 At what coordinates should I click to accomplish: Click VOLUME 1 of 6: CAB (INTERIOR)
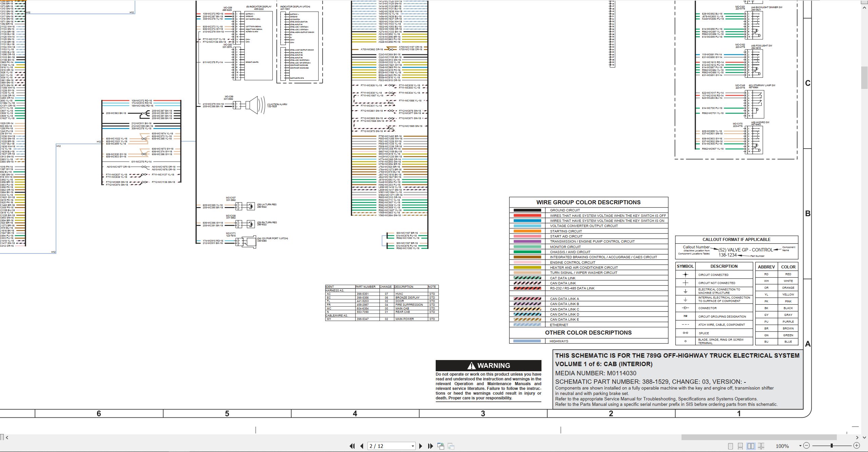click(x=604, y=364)
